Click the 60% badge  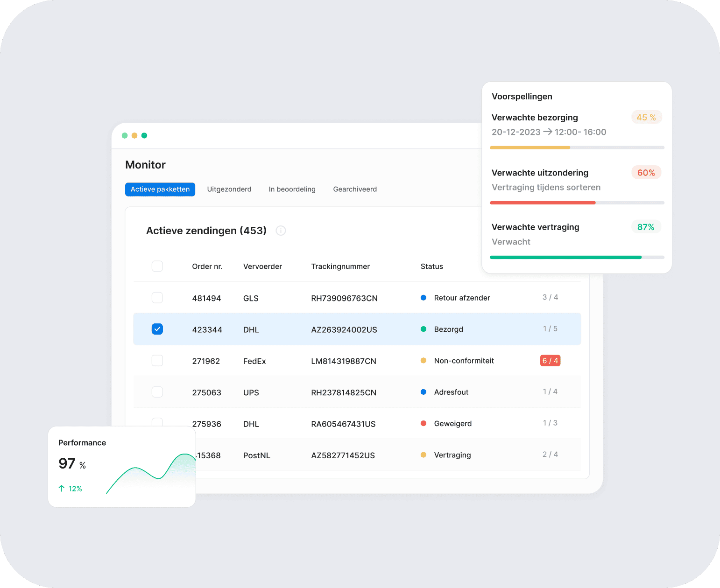(646, 173)
